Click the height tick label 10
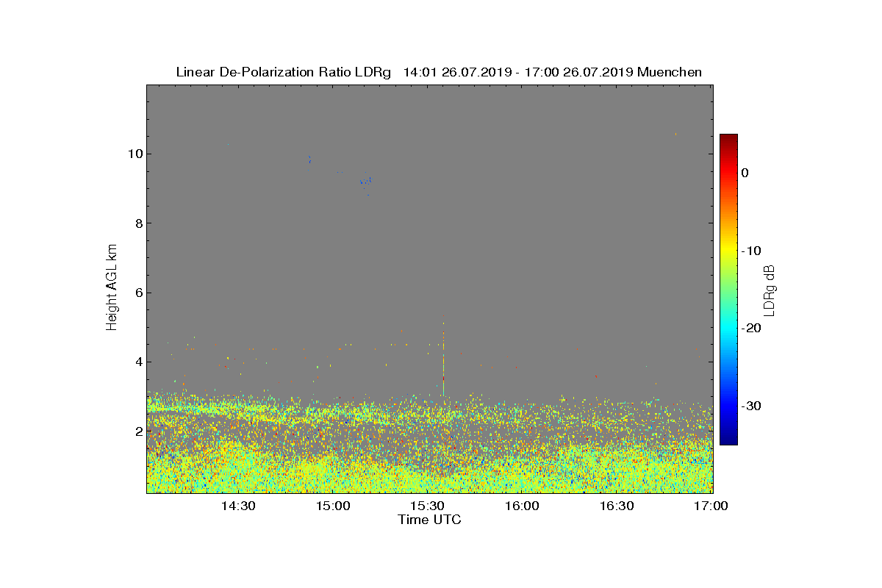Viewport: 882px width, 588px height. pos(135,154)
